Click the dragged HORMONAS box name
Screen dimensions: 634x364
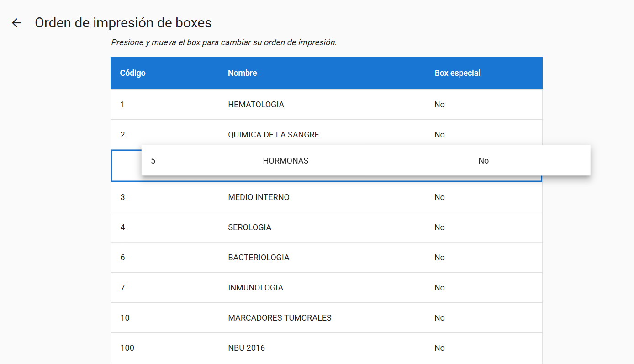pos(285,161)
